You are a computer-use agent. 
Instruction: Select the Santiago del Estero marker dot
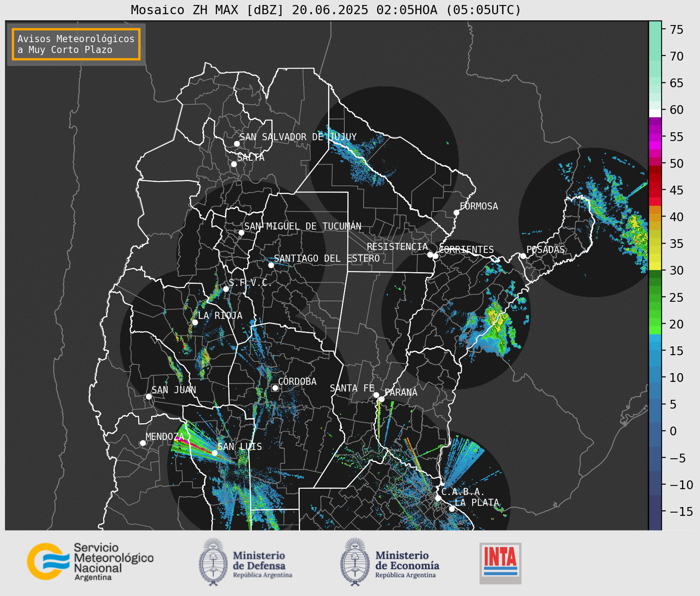tap(271, 265)
